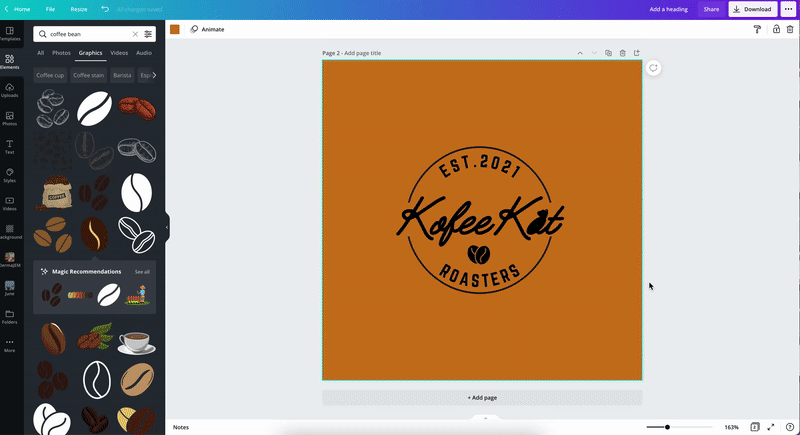The width and height of the screenshot is (800, 435).
Task: Click the Add a heading title field
Action: pyautogui.click(x=668, y=9)
